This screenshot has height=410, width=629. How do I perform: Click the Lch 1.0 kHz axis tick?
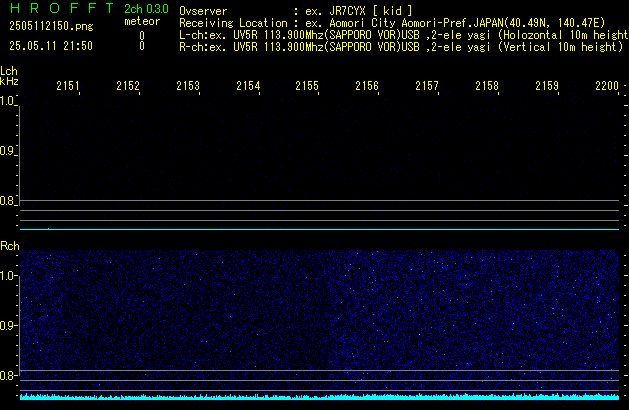tap(7, 101)
